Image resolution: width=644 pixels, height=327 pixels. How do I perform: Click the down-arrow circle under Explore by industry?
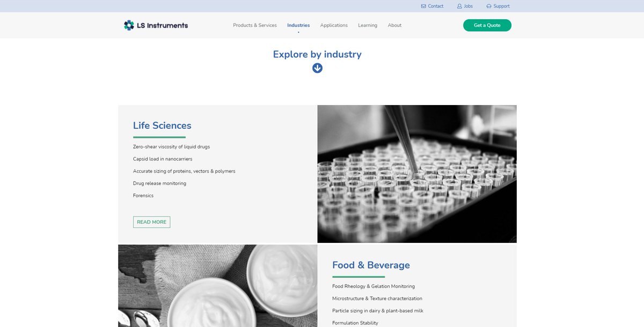tap(317, 68)
